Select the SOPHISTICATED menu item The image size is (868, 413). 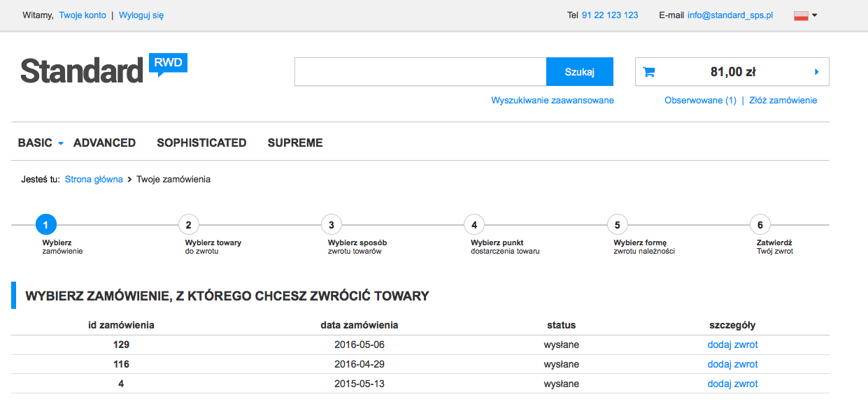(x=201, y=143)
